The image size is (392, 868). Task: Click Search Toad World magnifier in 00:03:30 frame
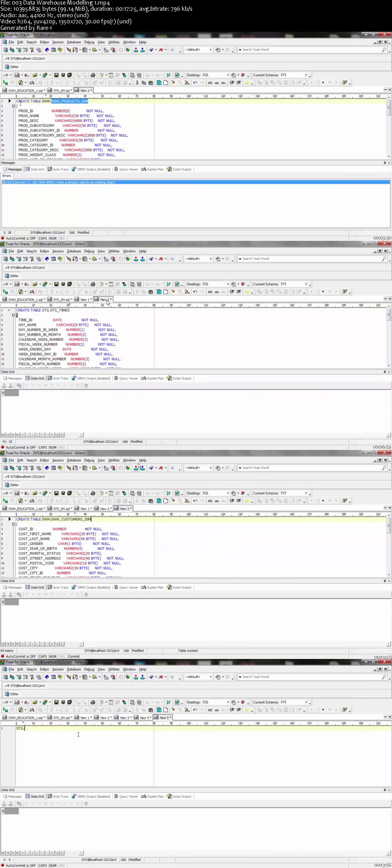[384, 50]
